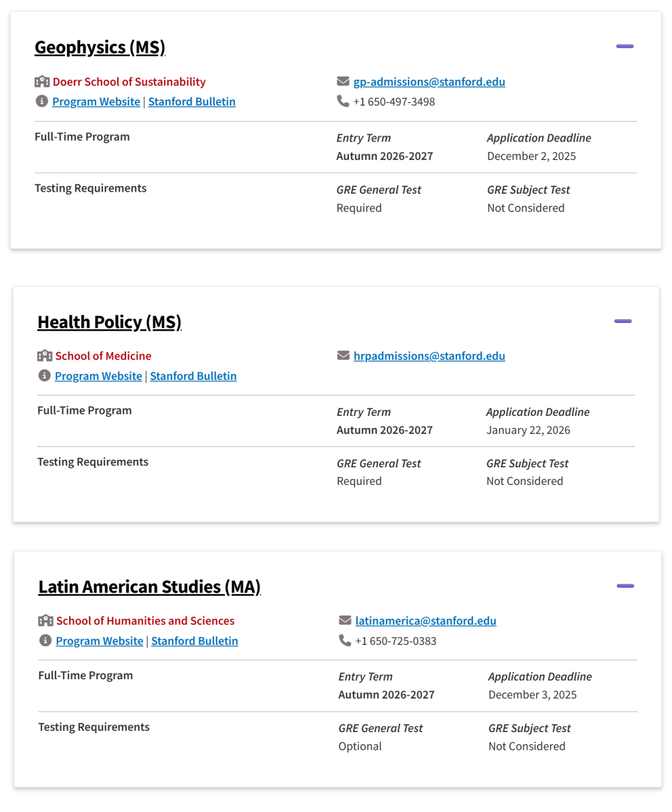Click the info icon beside Geophysics Program Website
672x812 pixels.
tap(42, 102)
